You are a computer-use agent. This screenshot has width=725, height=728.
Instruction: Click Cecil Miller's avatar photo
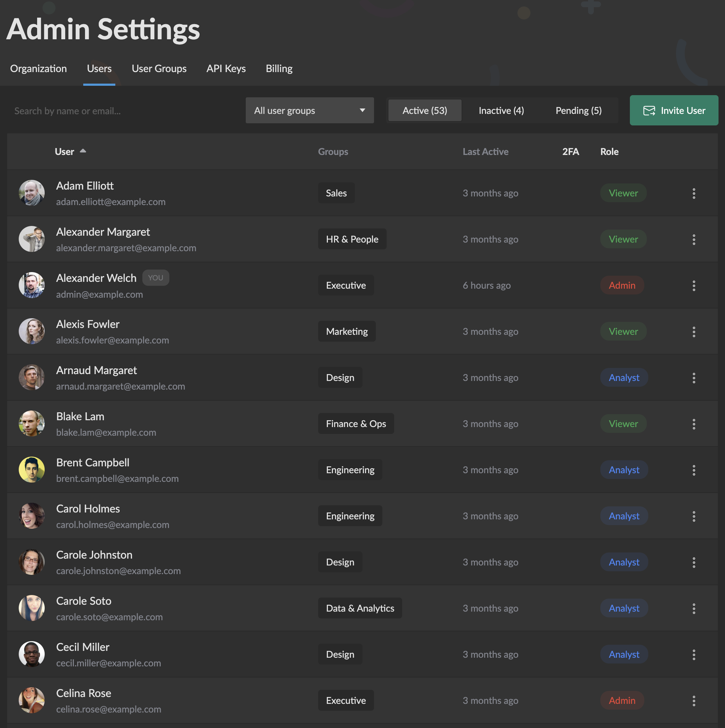[x=32, y=654]
